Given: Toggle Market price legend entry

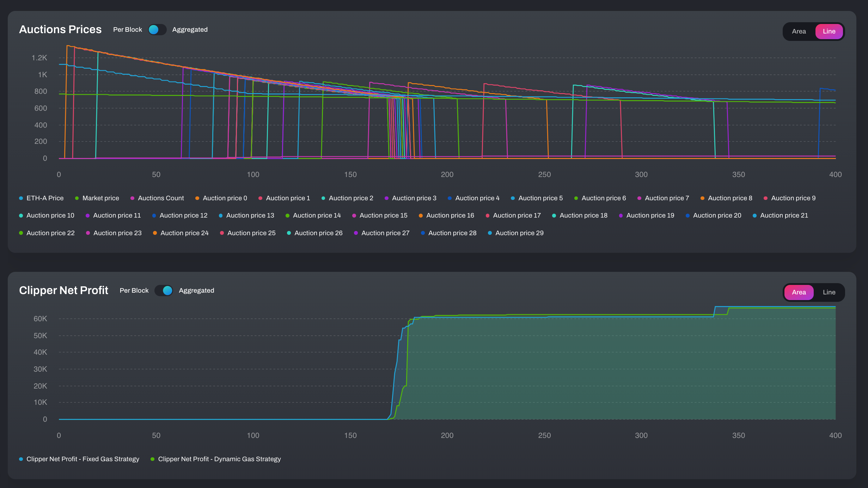Looking at the screenshot, I should point(100,198).
